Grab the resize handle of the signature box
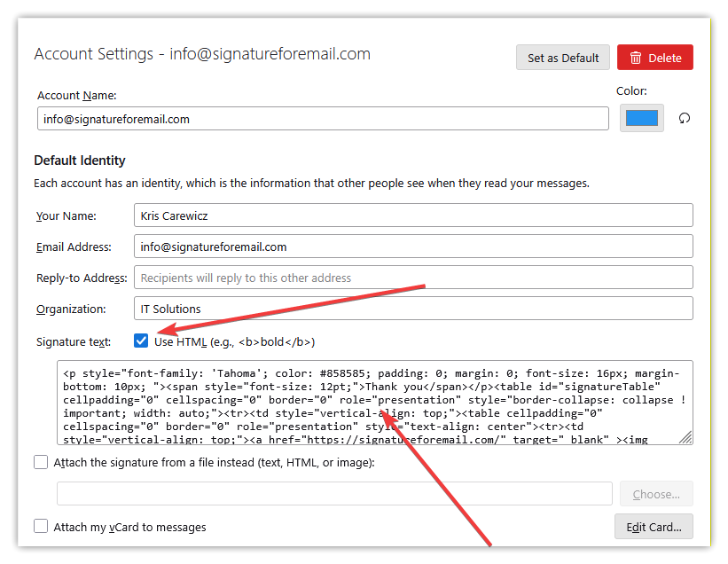This screenshot has width=728, height=564. 685,437
